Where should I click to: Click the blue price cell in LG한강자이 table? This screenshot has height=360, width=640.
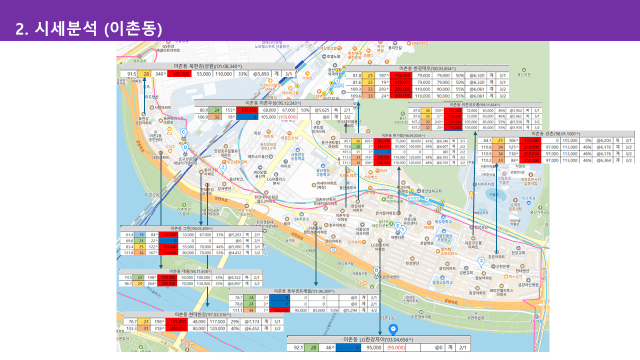(348, 348)
